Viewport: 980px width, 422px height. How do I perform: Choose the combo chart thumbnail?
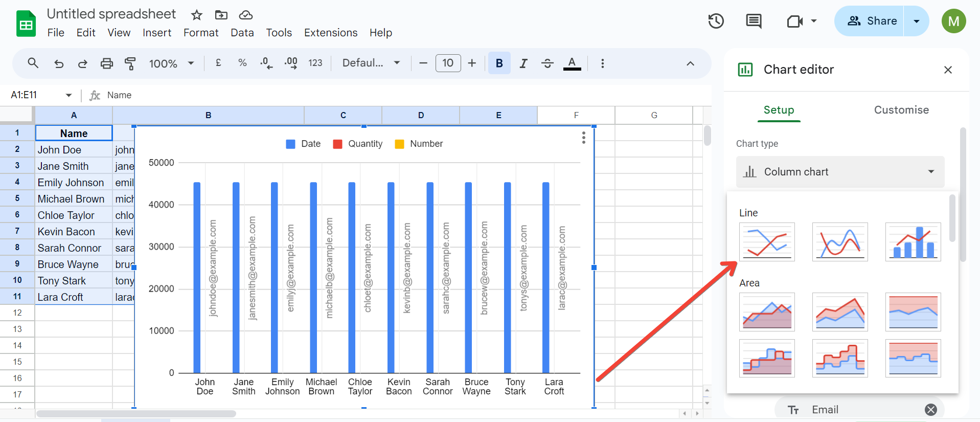pyautogui.click(x=913, y=242)
